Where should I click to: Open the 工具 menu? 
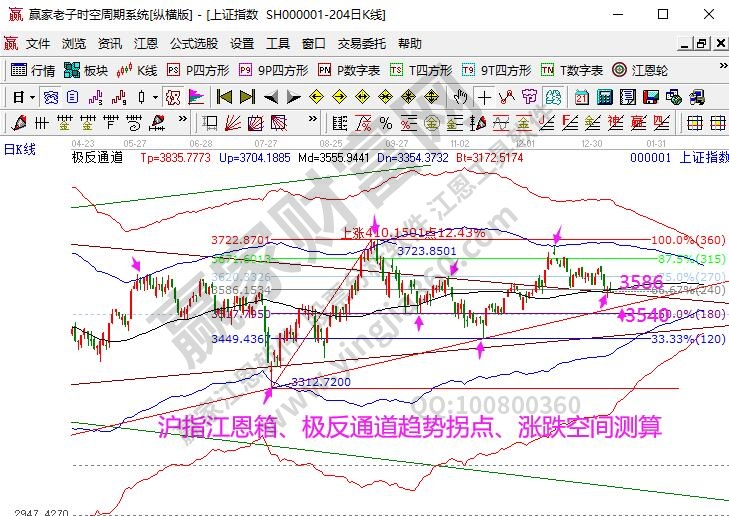coord(278,44)
